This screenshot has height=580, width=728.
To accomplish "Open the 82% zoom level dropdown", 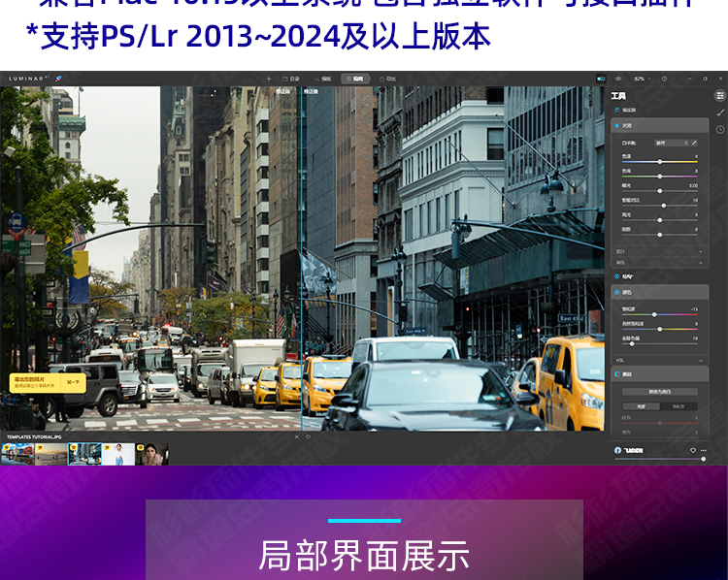I will tap(643, 79).
